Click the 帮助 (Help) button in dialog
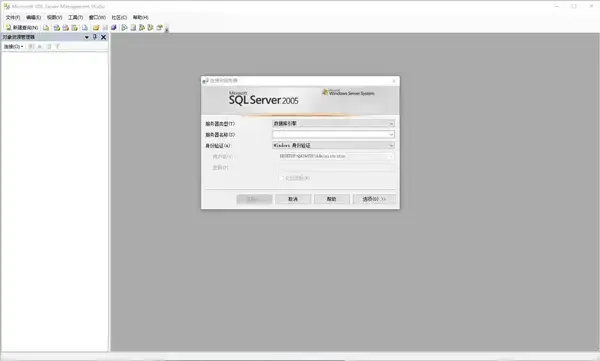 pyautogui.click(x=331, y=199)
